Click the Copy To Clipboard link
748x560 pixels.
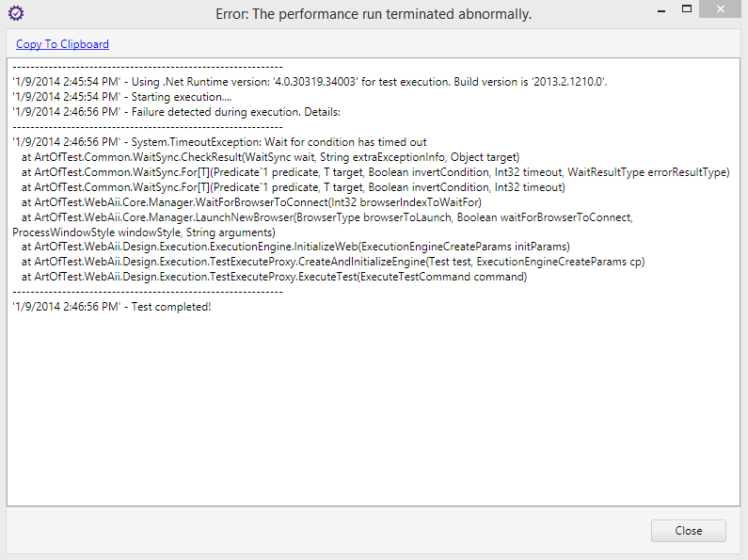[62, 44]
